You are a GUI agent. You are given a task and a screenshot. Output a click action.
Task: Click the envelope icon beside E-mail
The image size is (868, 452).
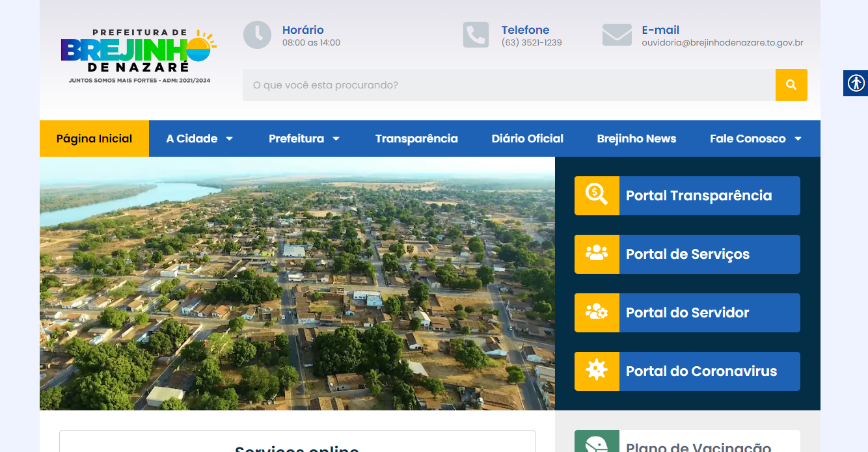(x=617, y=35)
